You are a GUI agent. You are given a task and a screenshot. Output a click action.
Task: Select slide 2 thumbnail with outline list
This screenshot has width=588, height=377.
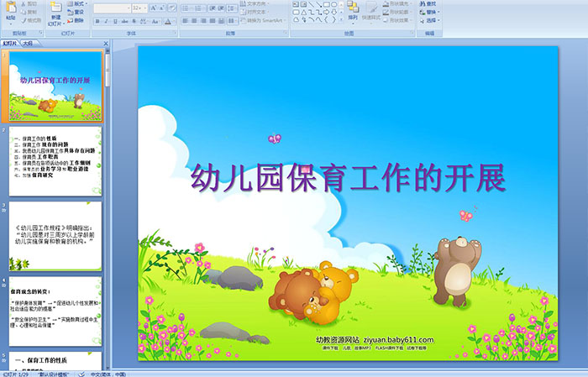[55, 161]
